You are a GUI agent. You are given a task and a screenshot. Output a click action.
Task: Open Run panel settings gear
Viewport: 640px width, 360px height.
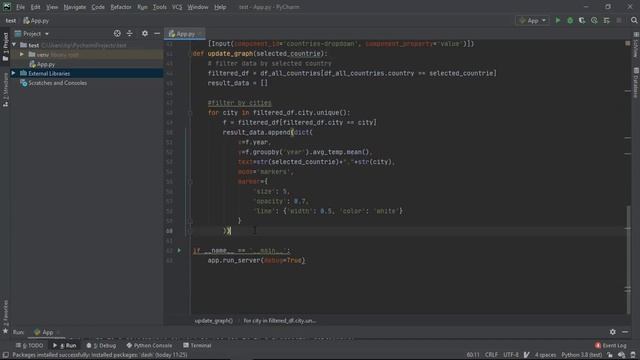613,332
